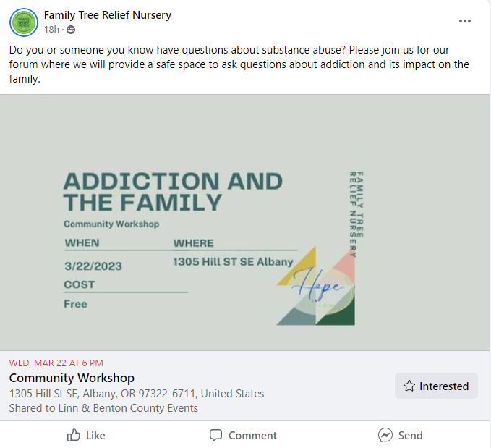This screenshot has height=448, width=491.
Task: Click the 18h post timestamp
Action: tap(51, 30)
